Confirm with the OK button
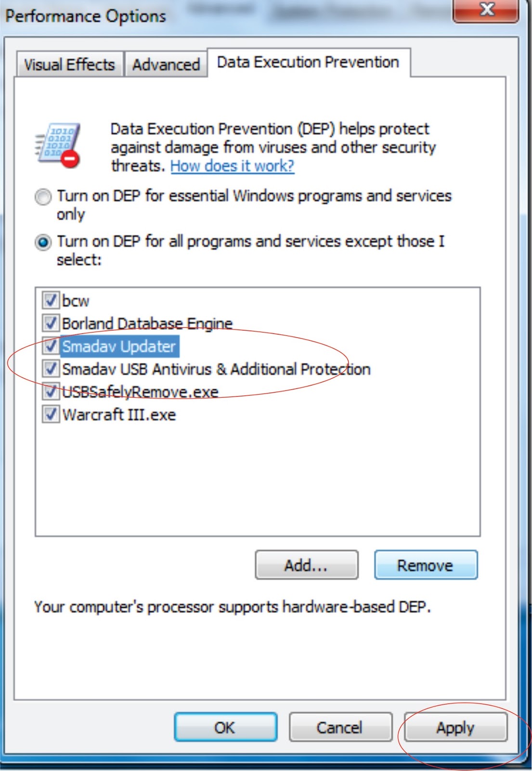 pyautogui.click(x=225, y=727)
